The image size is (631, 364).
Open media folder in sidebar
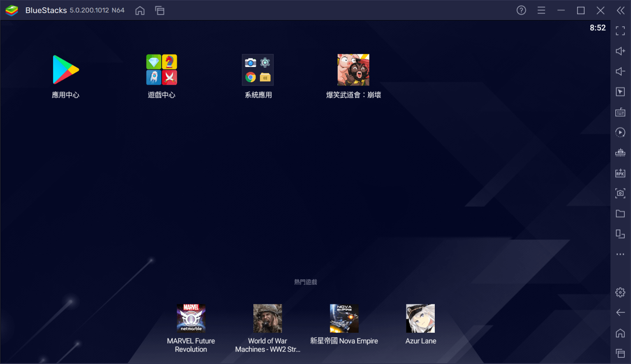pos(620,214)
